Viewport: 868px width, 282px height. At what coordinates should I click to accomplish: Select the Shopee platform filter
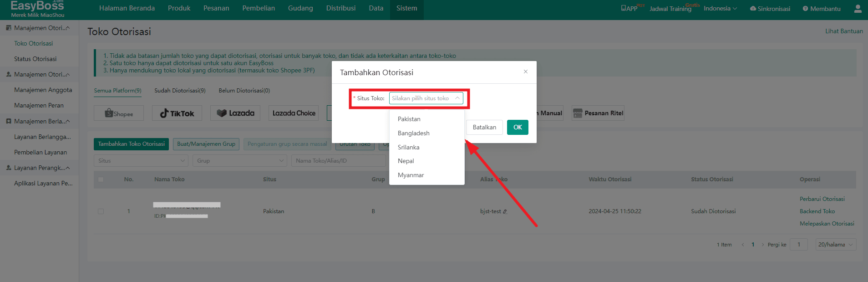119,113
